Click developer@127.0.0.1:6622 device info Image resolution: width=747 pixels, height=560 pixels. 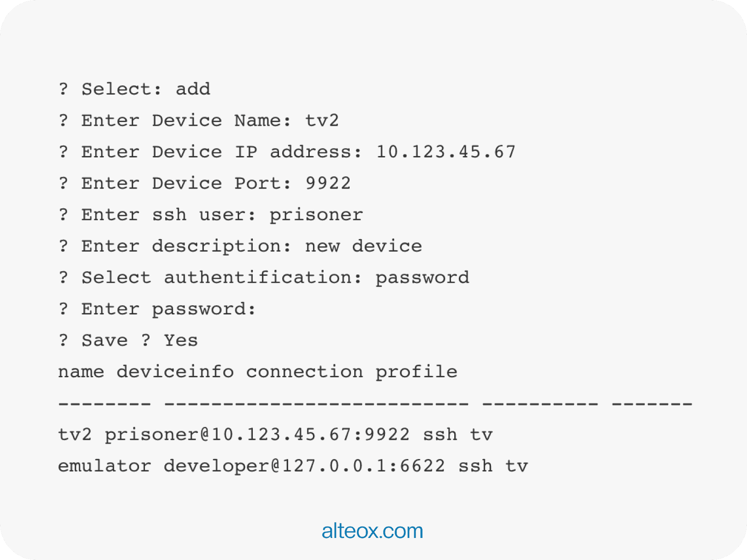pyautogui.click(x=304, y=466)
